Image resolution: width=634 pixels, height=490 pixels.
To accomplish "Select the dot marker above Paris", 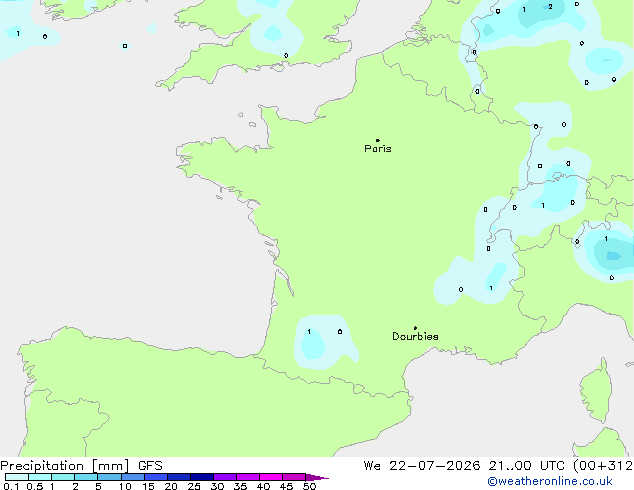I will pyautogui.click(x=378, y=140).
